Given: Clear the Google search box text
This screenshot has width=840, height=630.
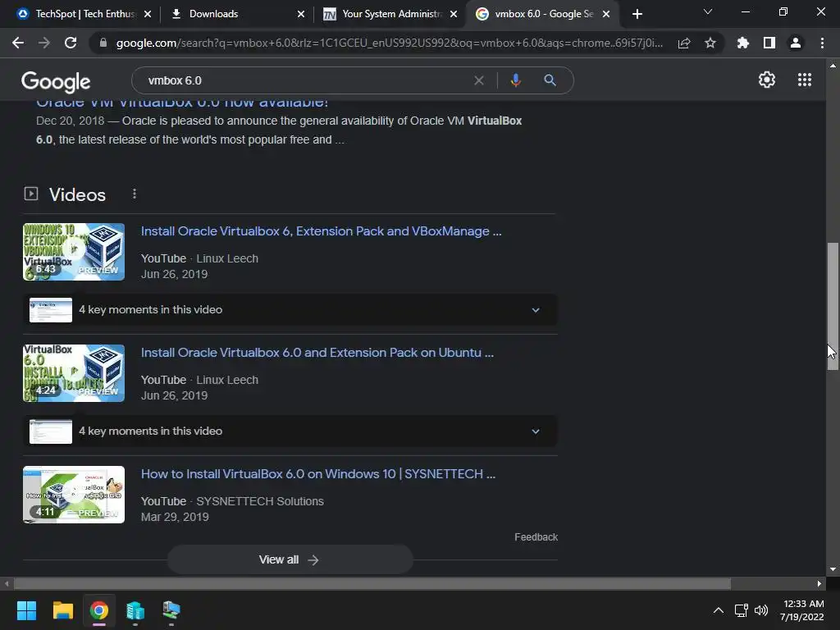Looking at the screenshot, I should 479,80.
